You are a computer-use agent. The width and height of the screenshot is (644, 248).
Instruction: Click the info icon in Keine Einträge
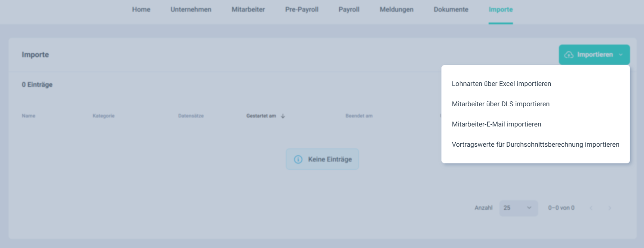pyautogui.click(x=298, y=159)
